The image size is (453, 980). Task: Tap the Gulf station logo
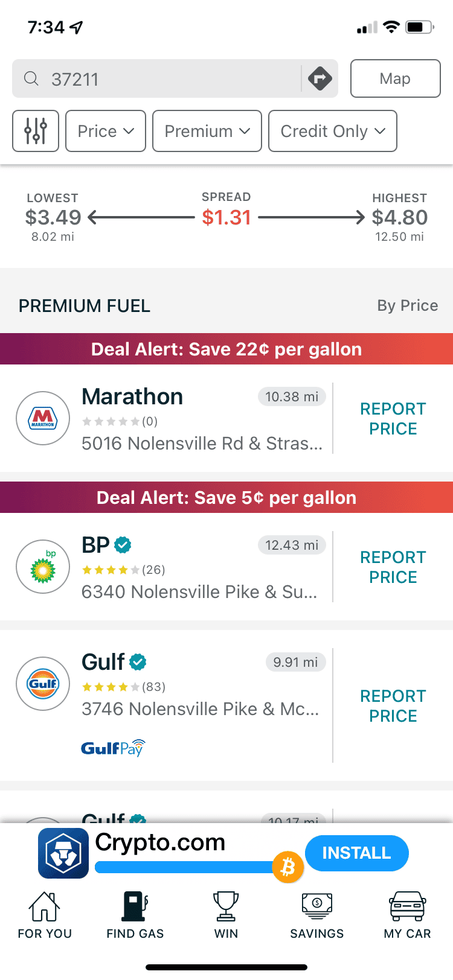[x=43, y=684]
